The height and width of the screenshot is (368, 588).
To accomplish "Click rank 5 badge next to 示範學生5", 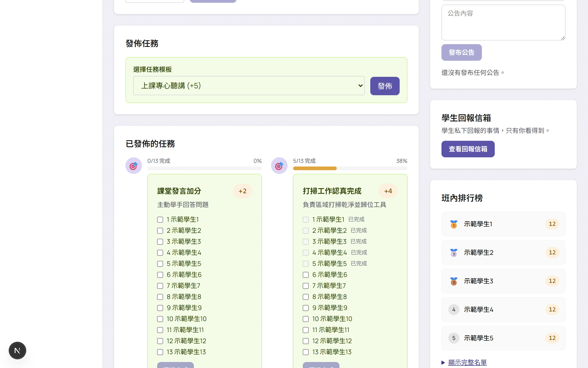I will [x=454, y=338].
